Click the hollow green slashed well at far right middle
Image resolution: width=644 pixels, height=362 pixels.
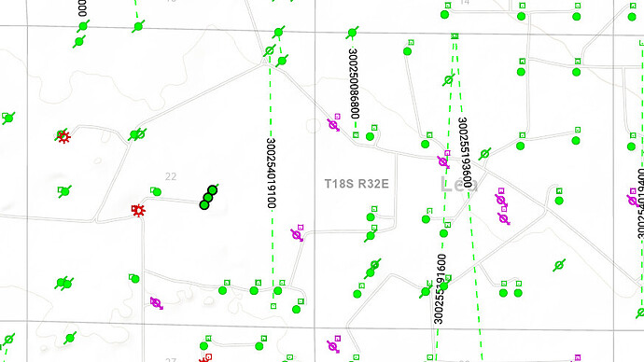558,265
